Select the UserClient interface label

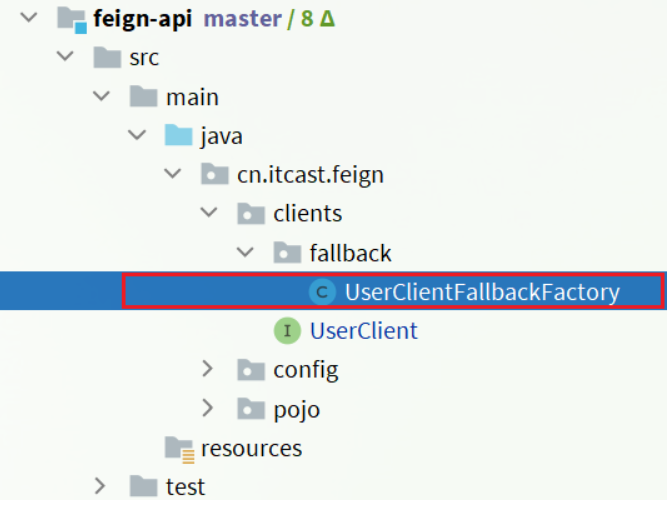click(x=363, y=331)
